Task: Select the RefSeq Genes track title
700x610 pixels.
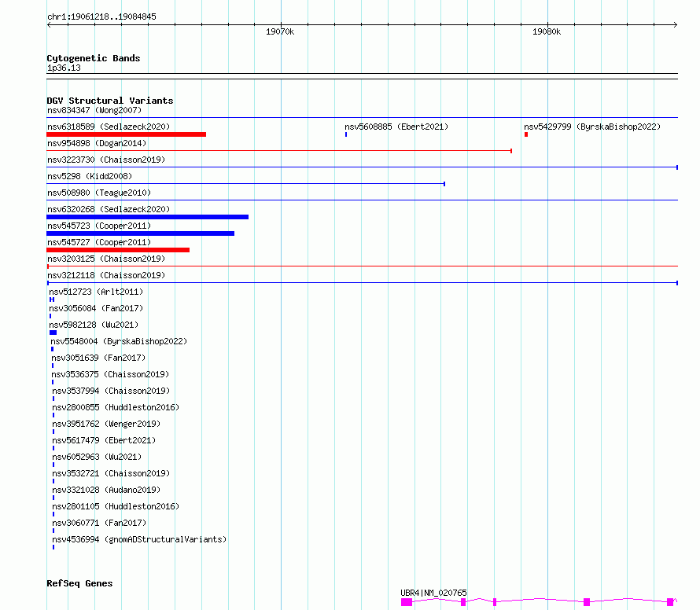Action: click(x=79, y=583)
